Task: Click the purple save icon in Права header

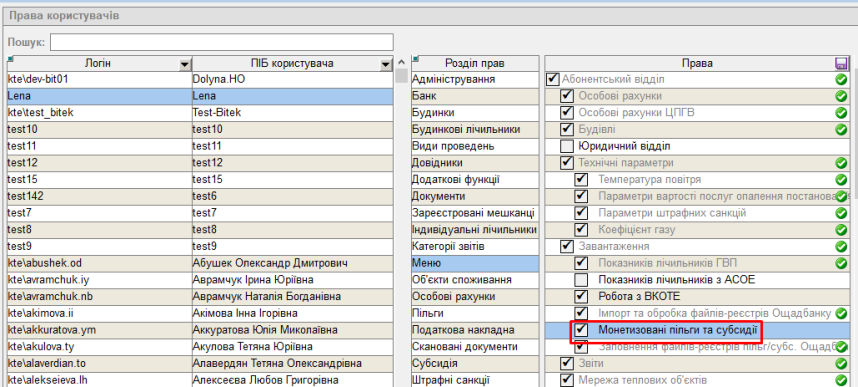Action: [841, 63]
